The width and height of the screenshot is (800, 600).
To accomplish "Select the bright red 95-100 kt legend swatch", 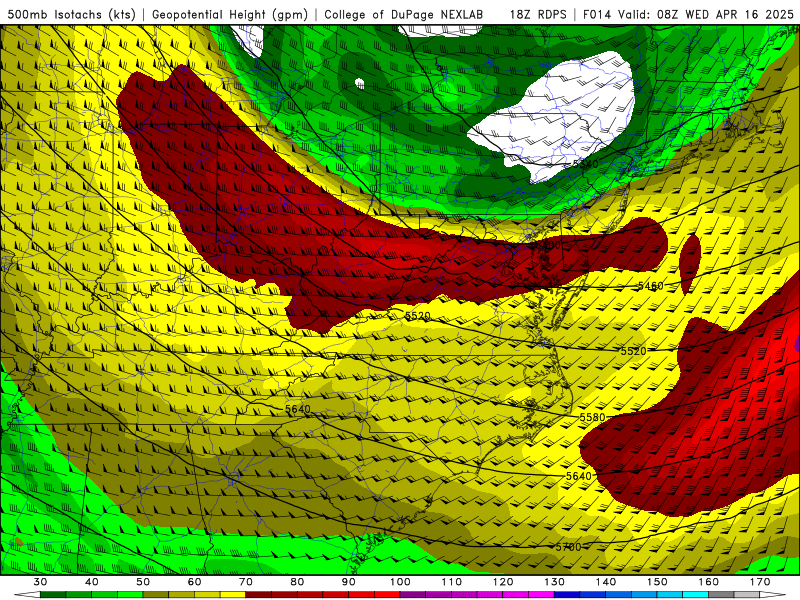I will (387, 595).
